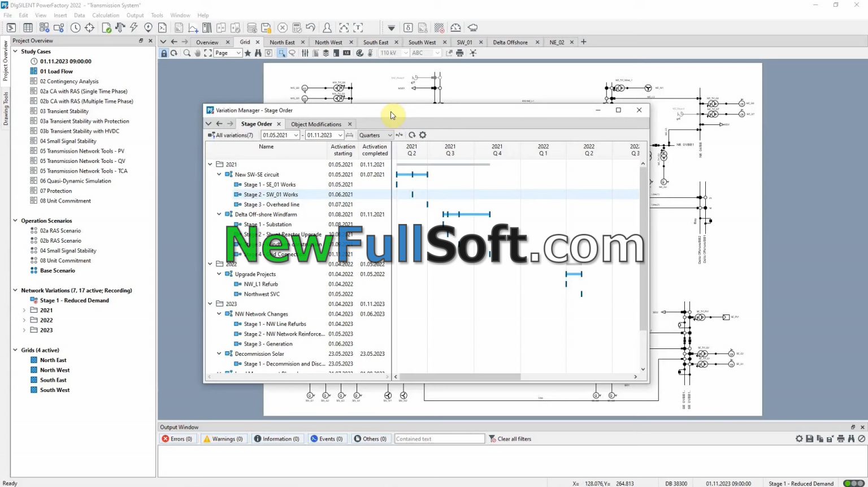Print the diagram with the printer icon
The width and height of the screenshot is (868, 487).
[x=459, y=53]
